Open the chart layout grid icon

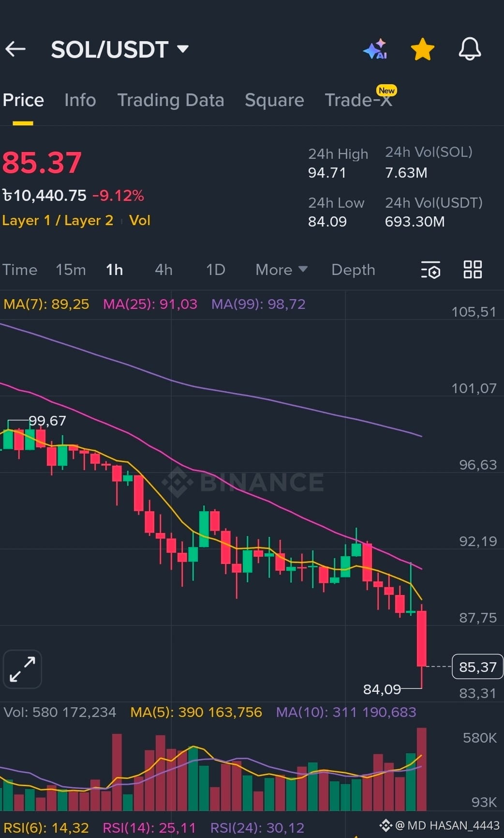coord(473,270)
